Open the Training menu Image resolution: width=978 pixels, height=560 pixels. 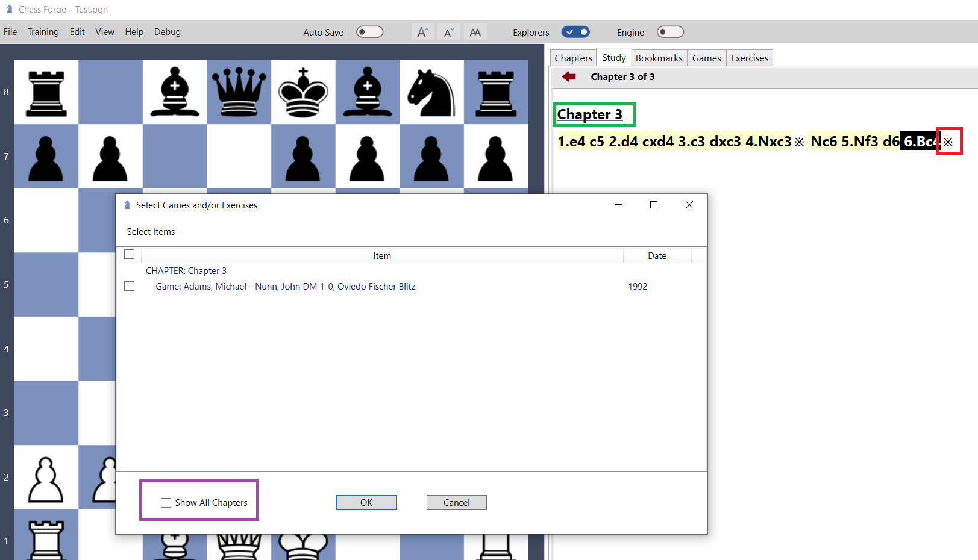[x=43, y=31]
